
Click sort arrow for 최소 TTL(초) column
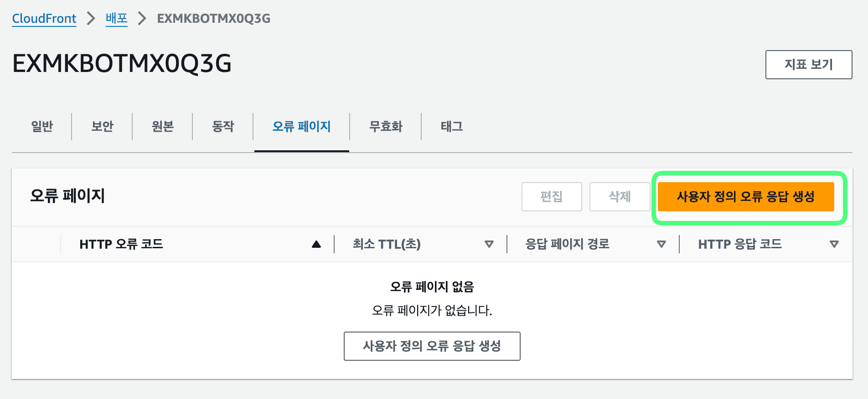[x=489, y=245]
